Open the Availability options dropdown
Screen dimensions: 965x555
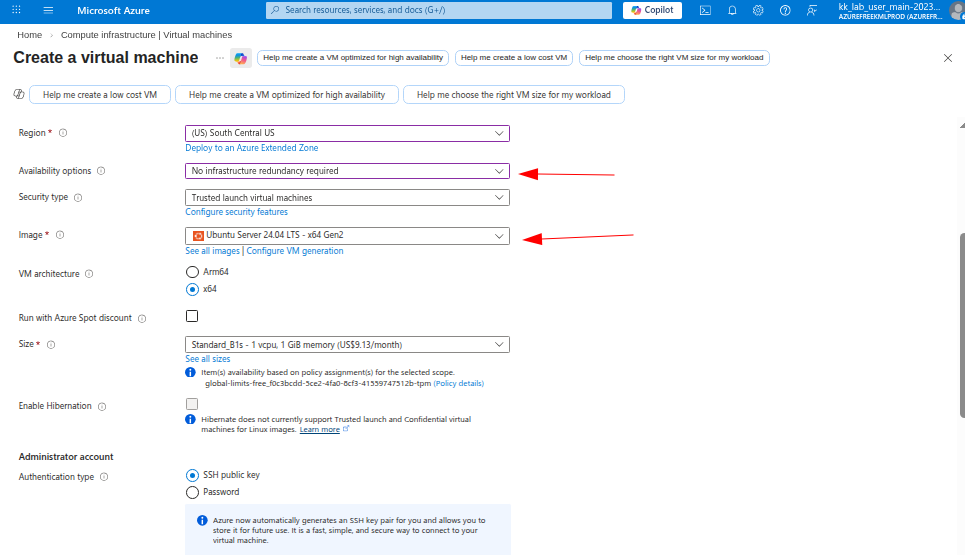(347, 171)
